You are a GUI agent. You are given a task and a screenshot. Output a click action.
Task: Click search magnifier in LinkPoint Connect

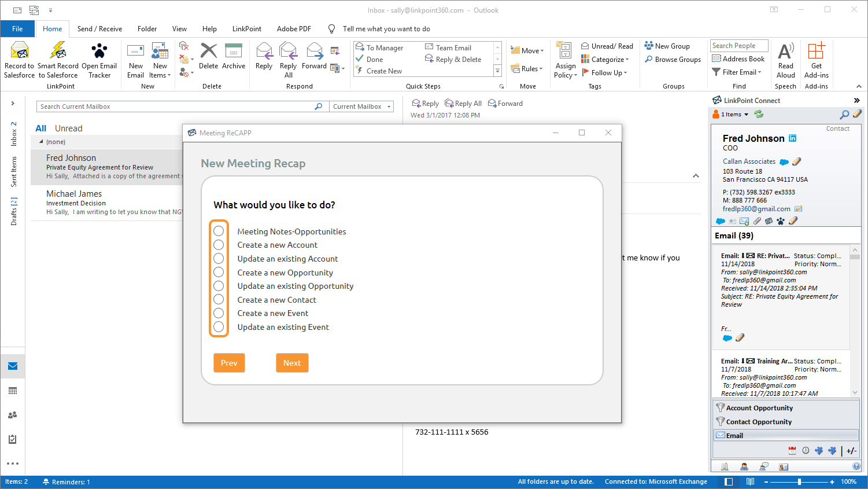(845, 115)
